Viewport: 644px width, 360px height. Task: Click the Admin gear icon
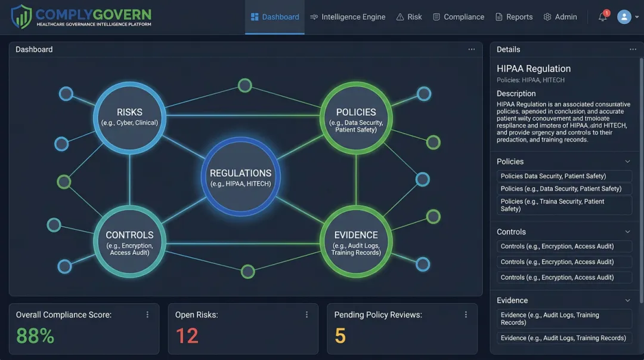[547, 17]
